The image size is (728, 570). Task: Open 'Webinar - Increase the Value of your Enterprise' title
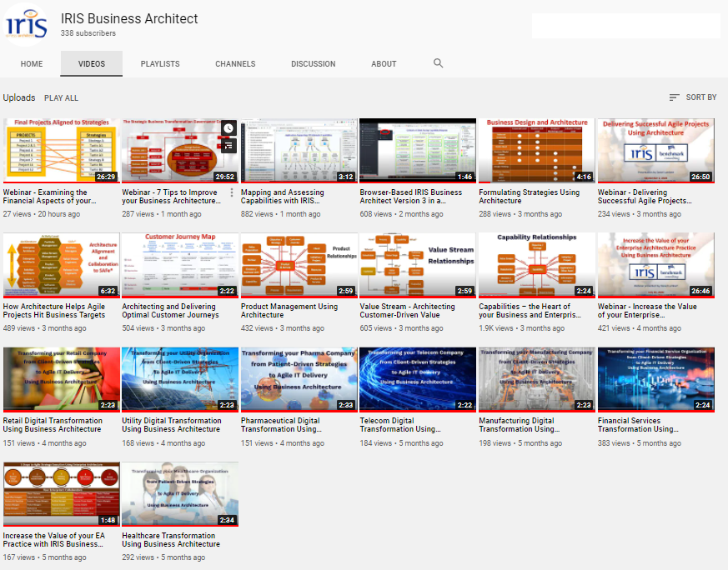pyautogui.click(x=647, y=311)
